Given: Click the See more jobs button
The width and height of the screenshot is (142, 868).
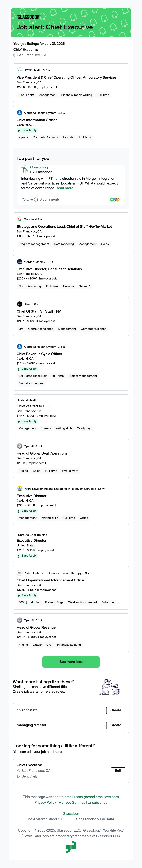Looking at the screenshot, I should (x=71, y=662).
